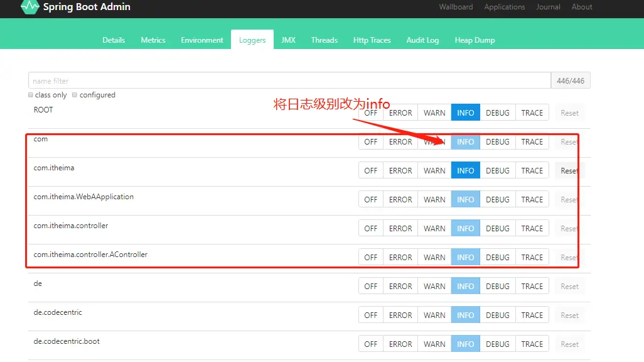Open the Audit Log tab
Image resolution: width=644 pixels, height=362 pixels.
pyautogui.click(x=422, y=40)
